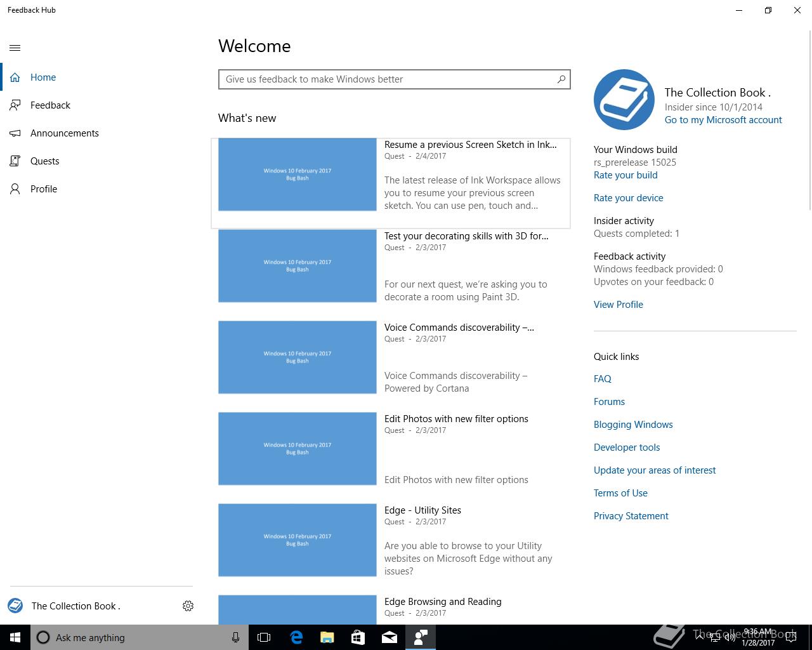Screen dimensions: 812x650
Task: Open Task View from the taskbar
Action: [x=264, y=637]
